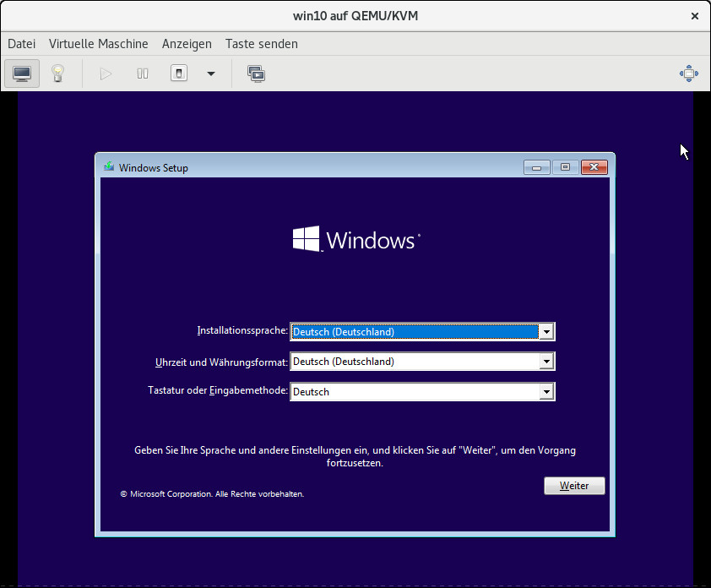Open the Installationssprache dropdown arrow
The width and height of the screenshot is (711, 588).
click(x=546, y=332)
